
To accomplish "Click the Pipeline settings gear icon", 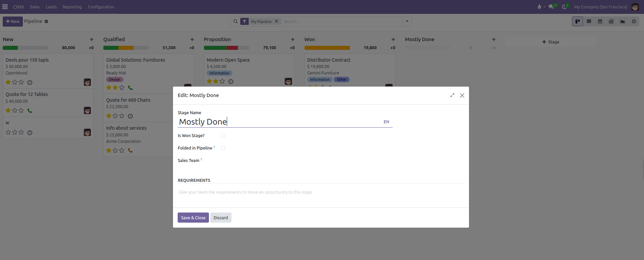I will click(46, 22).
